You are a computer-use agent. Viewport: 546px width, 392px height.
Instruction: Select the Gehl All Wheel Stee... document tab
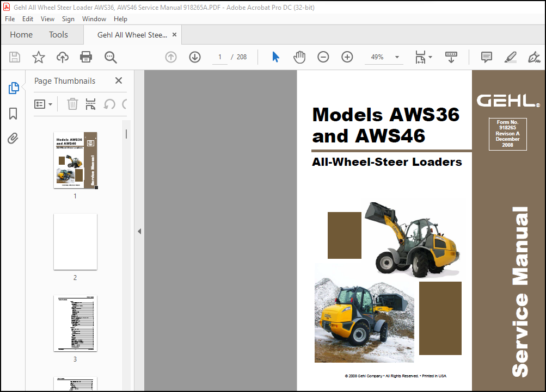pyautogui.click(x=132, y=35)
